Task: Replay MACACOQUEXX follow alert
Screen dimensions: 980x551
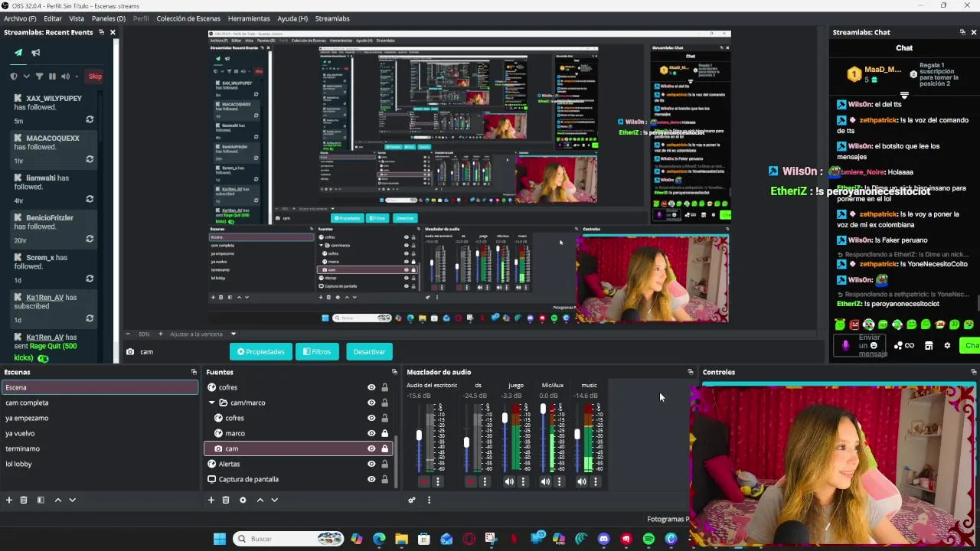Action: [x=90, y=159]
